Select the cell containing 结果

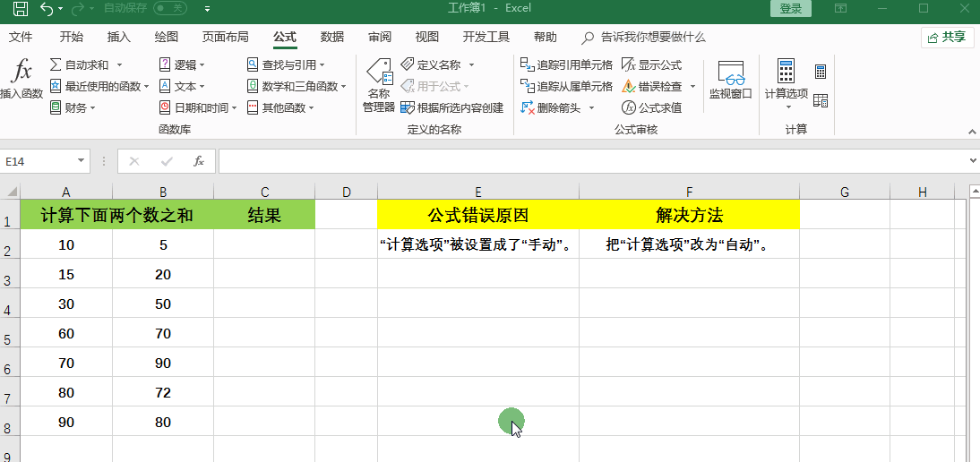click(264, 215)
